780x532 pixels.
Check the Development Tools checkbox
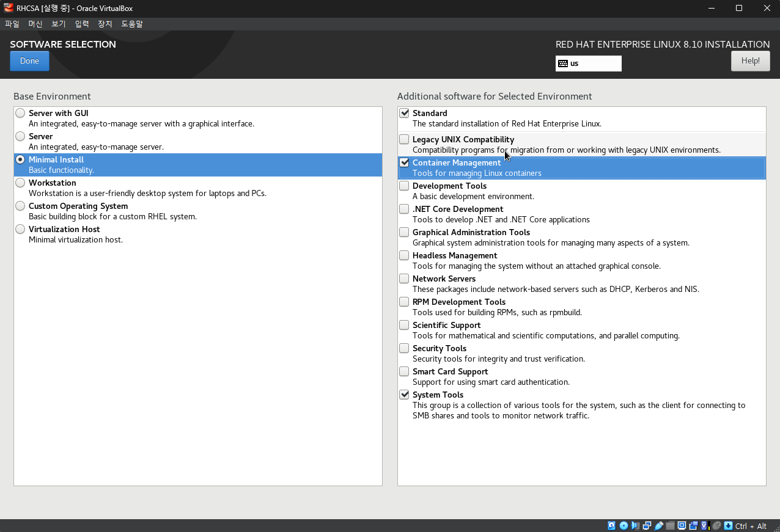click(x=404, y=186)
